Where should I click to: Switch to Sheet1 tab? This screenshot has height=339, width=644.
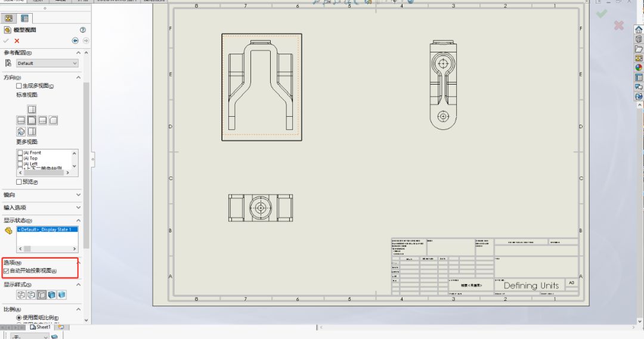42,327
